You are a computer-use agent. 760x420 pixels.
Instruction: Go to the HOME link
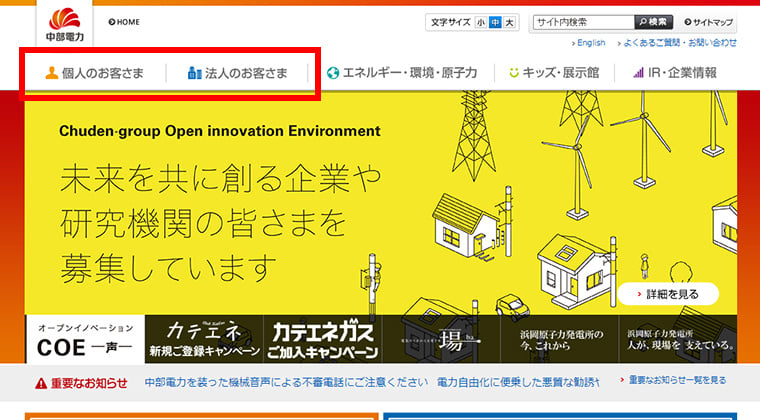click(124, 22)
